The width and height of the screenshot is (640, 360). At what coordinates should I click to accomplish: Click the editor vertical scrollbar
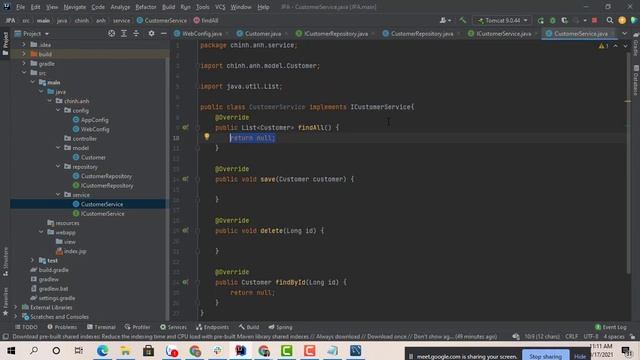[x=628, y=163]
